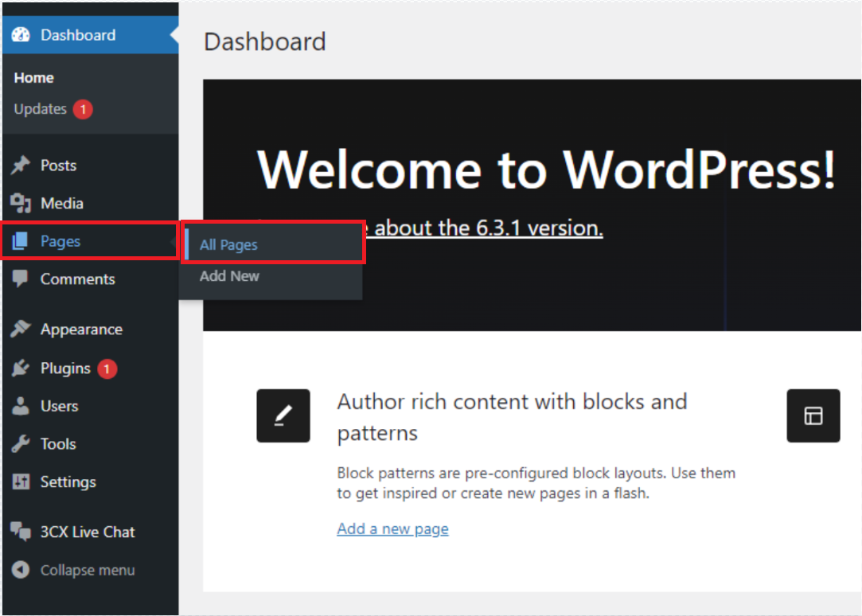Click the Pages stacked-sheets icon
Image resolution: width=862 pixels, height=616 pixels.
pos(20,240)
